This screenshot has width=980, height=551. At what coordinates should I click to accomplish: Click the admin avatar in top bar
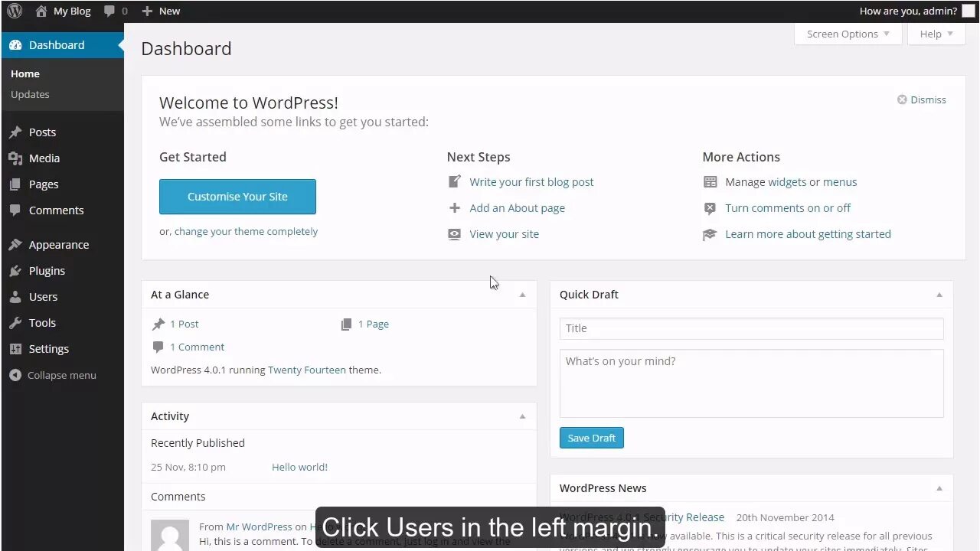pos(969,11)
